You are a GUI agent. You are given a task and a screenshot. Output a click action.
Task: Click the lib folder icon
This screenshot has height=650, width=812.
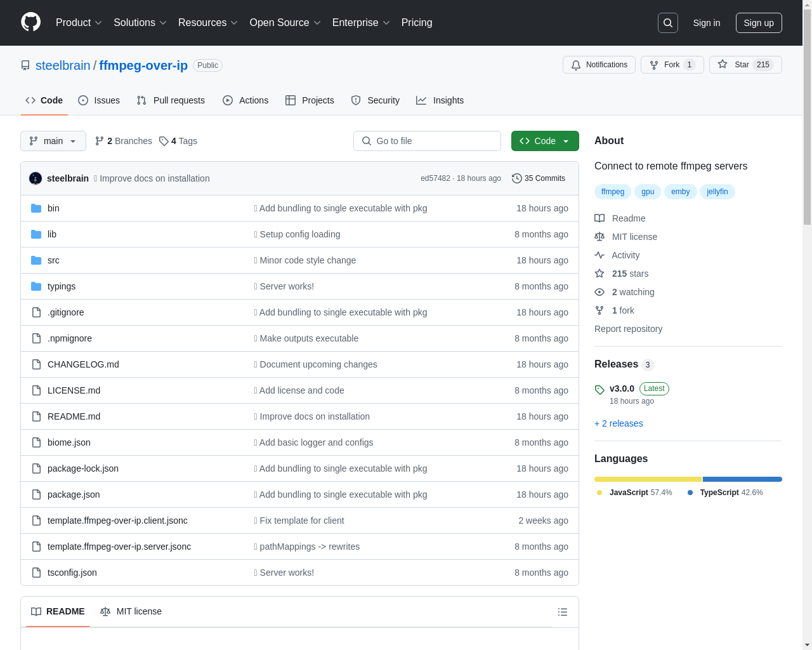36,234
